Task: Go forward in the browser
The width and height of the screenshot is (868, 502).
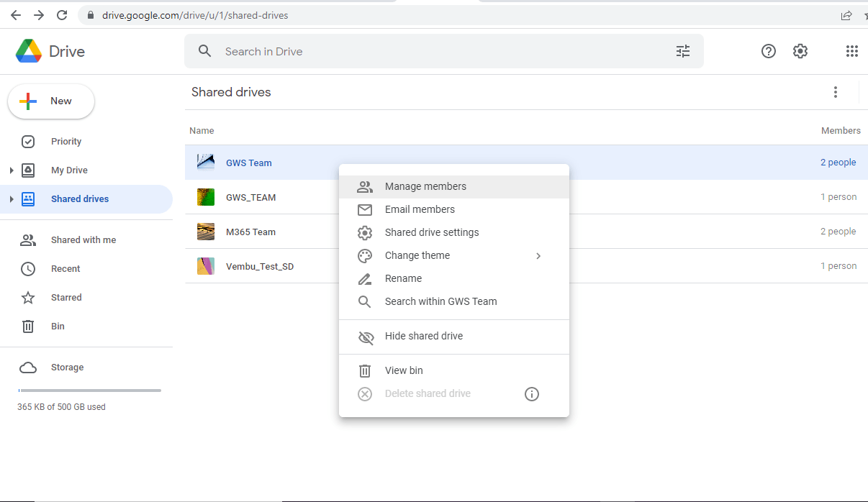Action: pyautogui.click(x=39, y=15)
